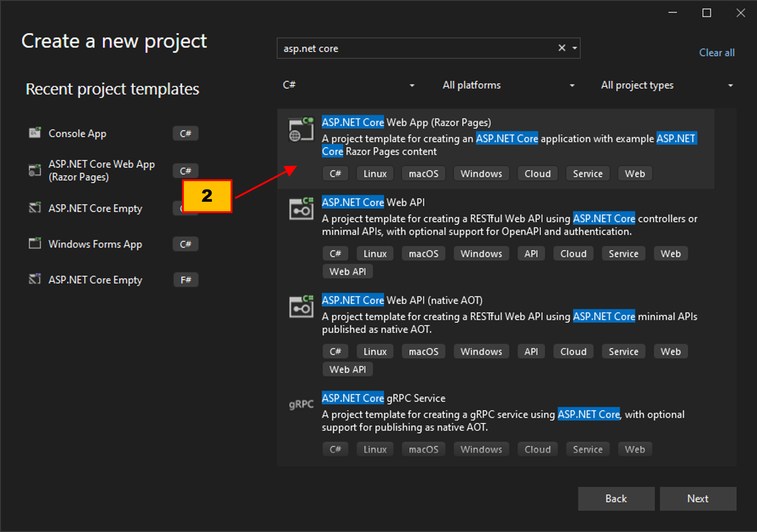Click the Cloud tag under Razor Pages template

click(537, 173)
